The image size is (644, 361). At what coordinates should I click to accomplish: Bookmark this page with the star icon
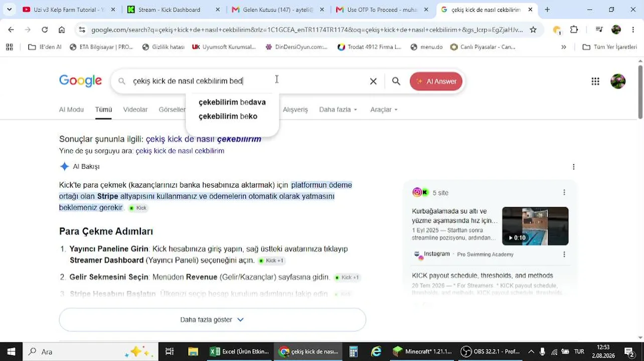533,30
